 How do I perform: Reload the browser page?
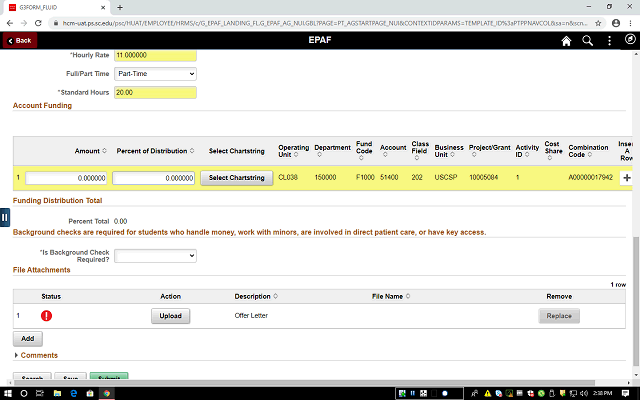[38, 23]
